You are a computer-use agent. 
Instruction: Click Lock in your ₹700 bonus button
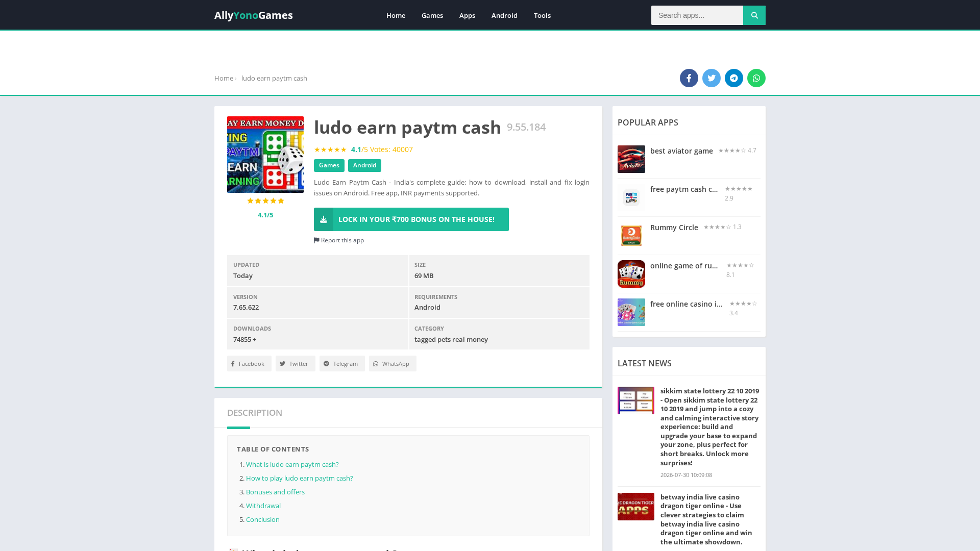pyautogui.click(x=411, y=219)
